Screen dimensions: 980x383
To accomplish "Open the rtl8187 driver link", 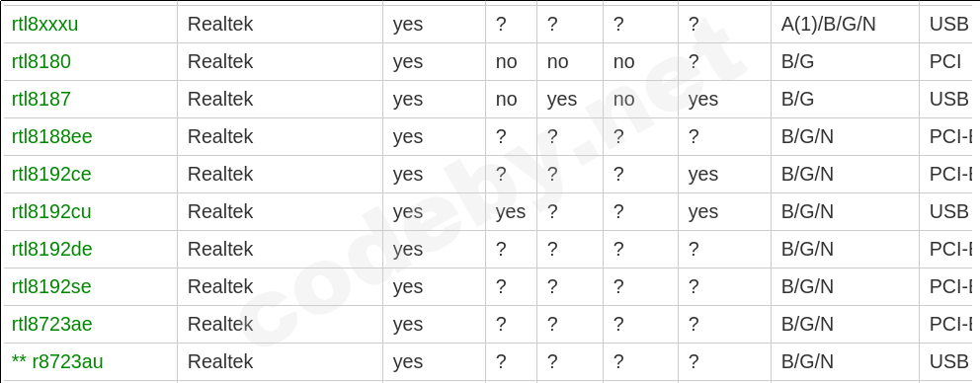I will 41,100.
